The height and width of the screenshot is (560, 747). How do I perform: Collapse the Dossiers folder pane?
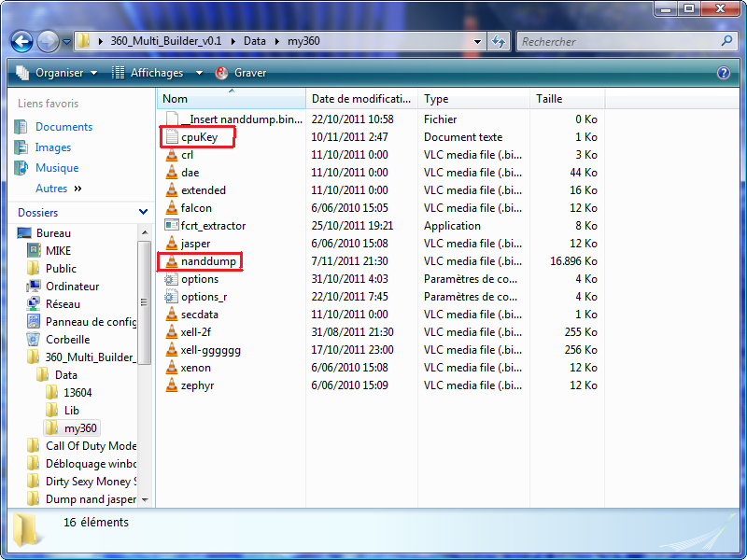coord(143,212)
